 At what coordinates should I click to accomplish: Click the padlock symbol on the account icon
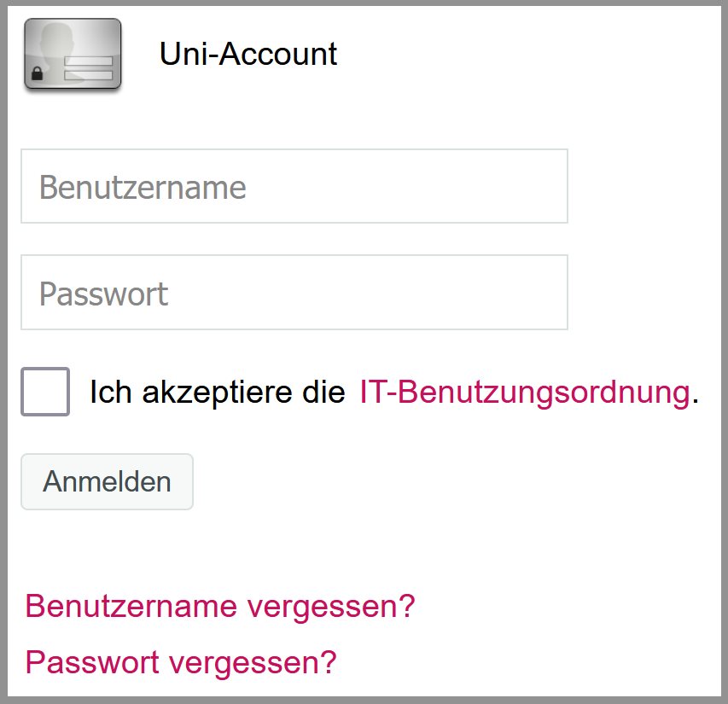[x=38, y=73]
